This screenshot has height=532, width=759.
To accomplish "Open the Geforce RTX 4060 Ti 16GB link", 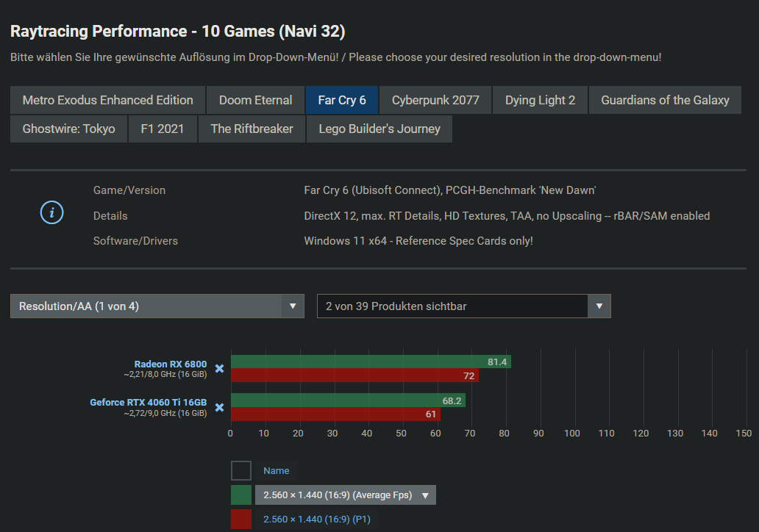I will coord(148,403).
